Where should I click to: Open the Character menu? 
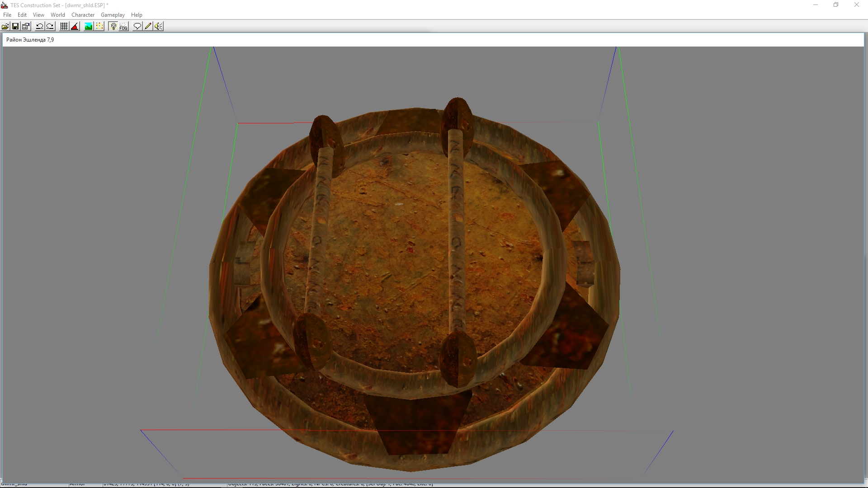[x=83, y=15]
